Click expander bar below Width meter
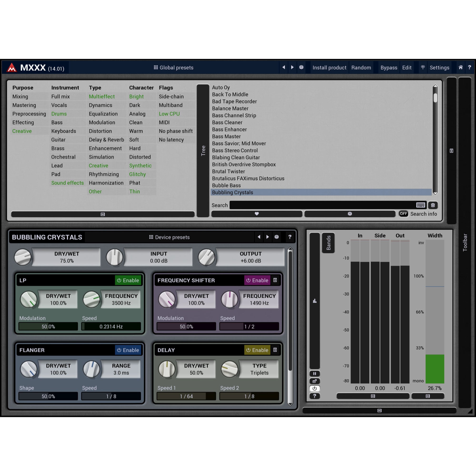 point(428,396)
